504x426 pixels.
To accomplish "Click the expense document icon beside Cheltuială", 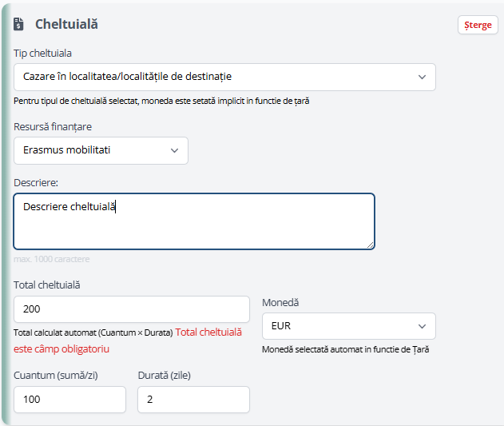I will [x=18, y=24].
